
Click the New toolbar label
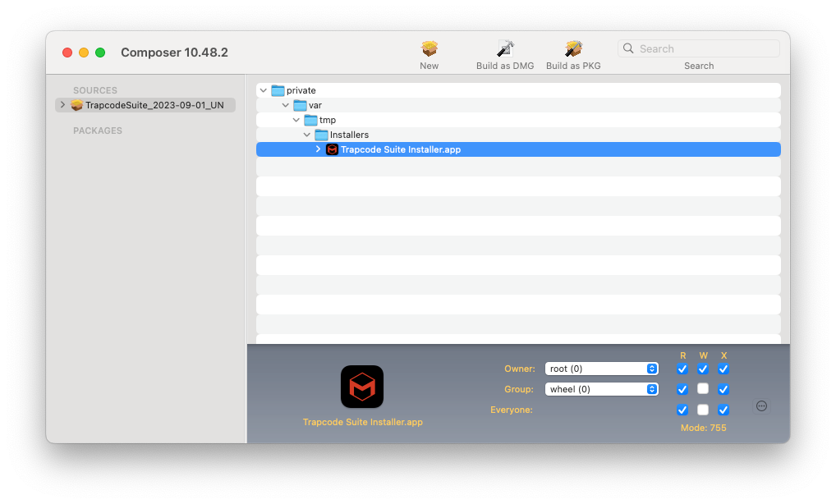pyautogui.click(x=429, y=66)
